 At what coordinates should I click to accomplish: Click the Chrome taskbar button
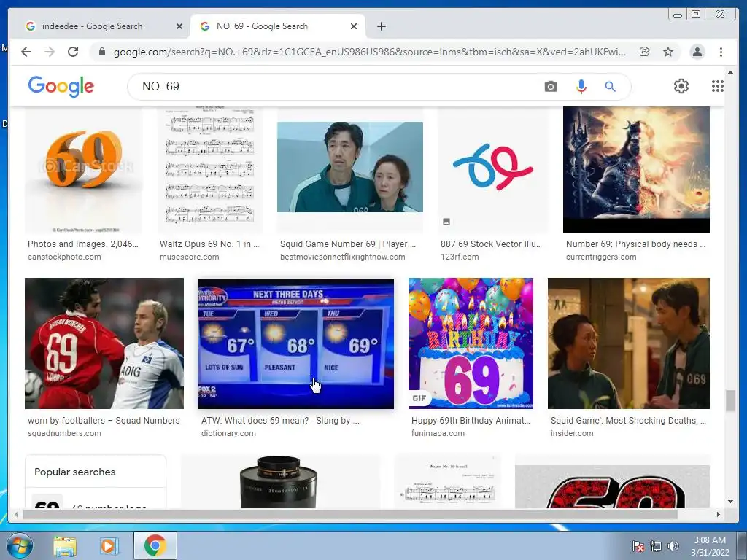coord(155,545)
